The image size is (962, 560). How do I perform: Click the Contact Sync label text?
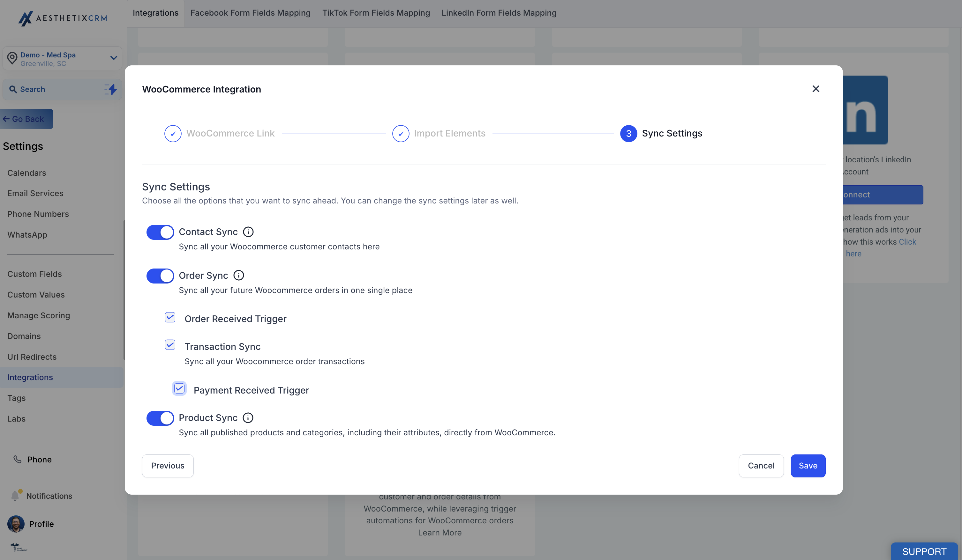pos(208,232)
